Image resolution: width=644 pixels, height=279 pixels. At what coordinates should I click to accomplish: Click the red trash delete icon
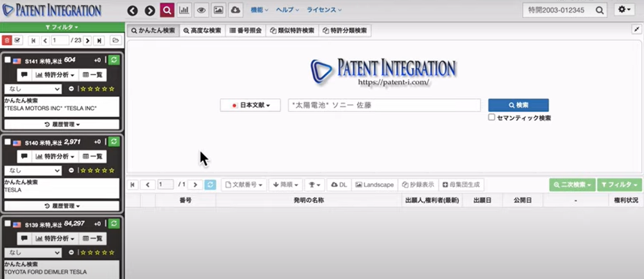7,41
